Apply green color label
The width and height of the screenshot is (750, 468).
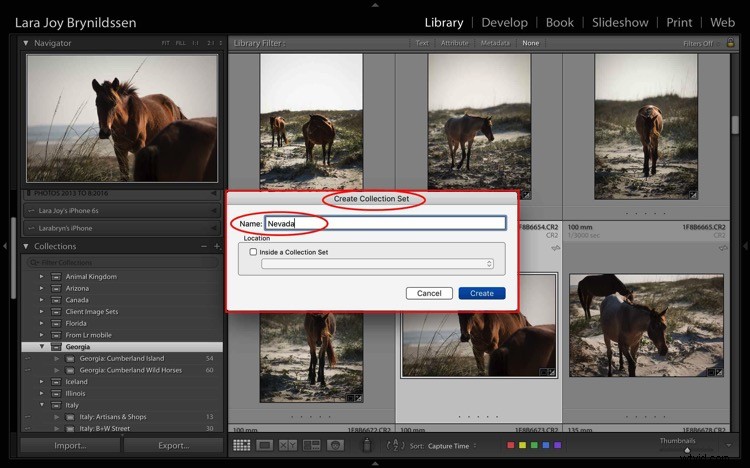point(534,446)
